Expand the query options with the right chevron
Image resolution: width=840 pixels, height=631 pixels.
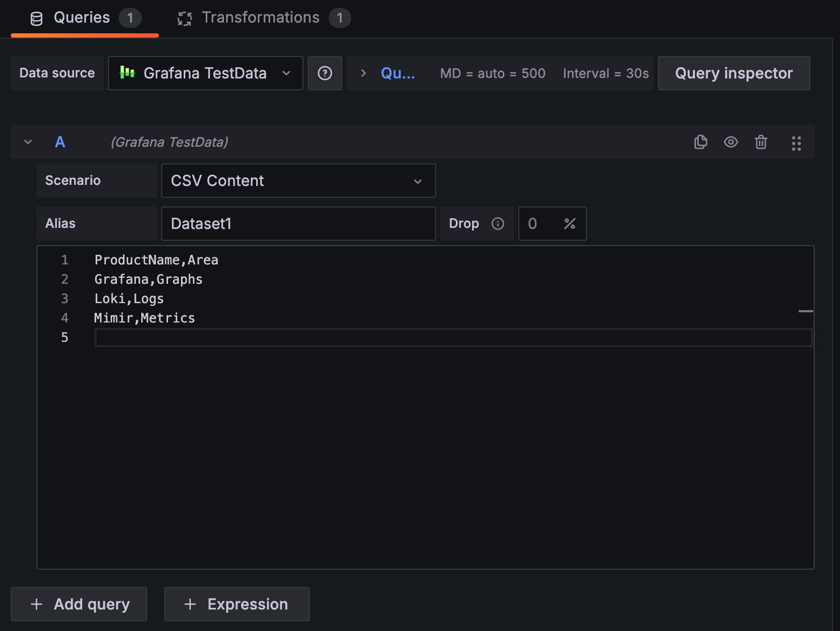[363, 73]
